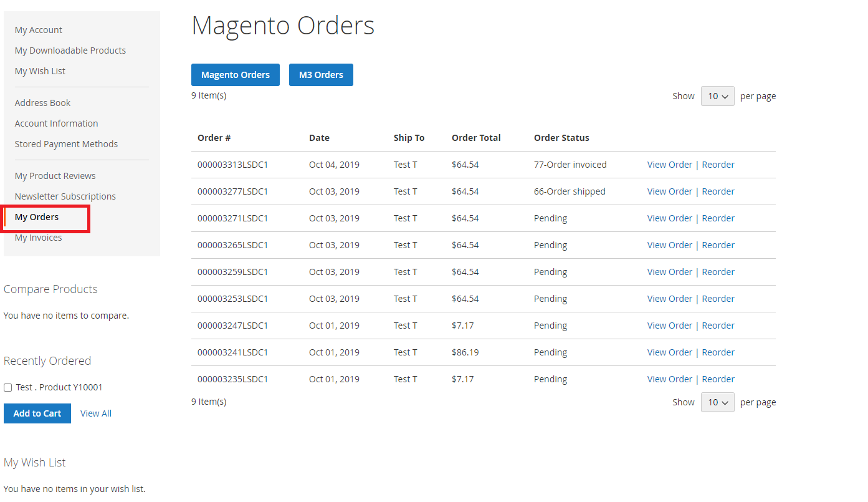Click the $86.19 order total
Viewport: 868px width, 502px height.
point(465,352)
